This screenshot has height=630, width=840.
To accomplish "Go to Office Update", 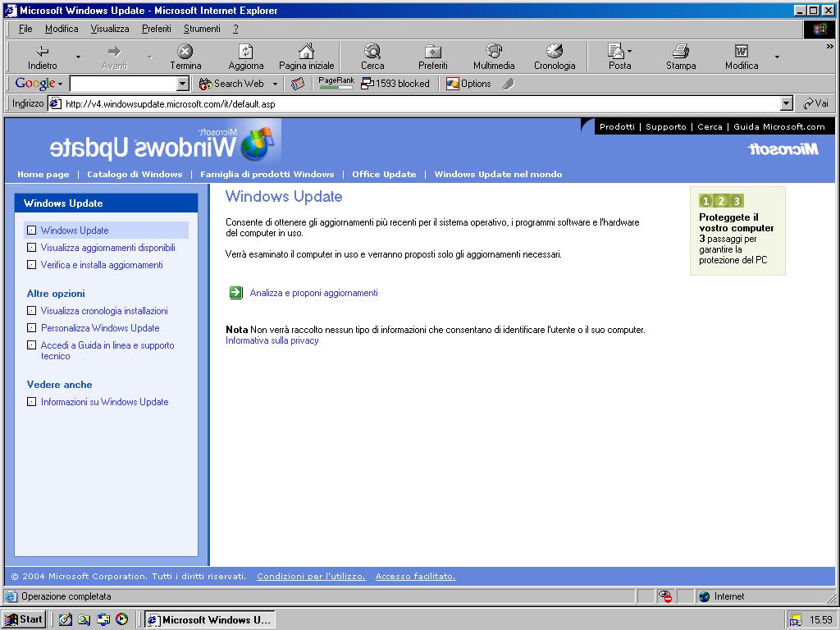I will 384,174.
